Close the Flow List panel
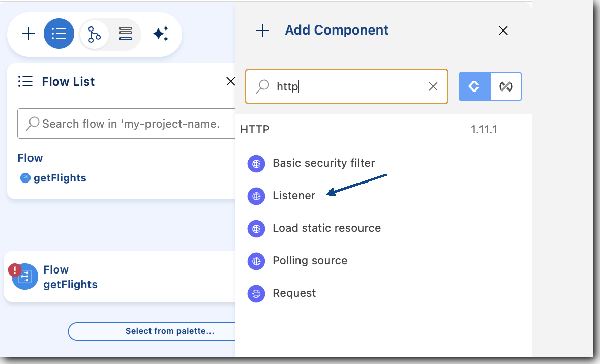600x364 pixels. pos(230,81)
